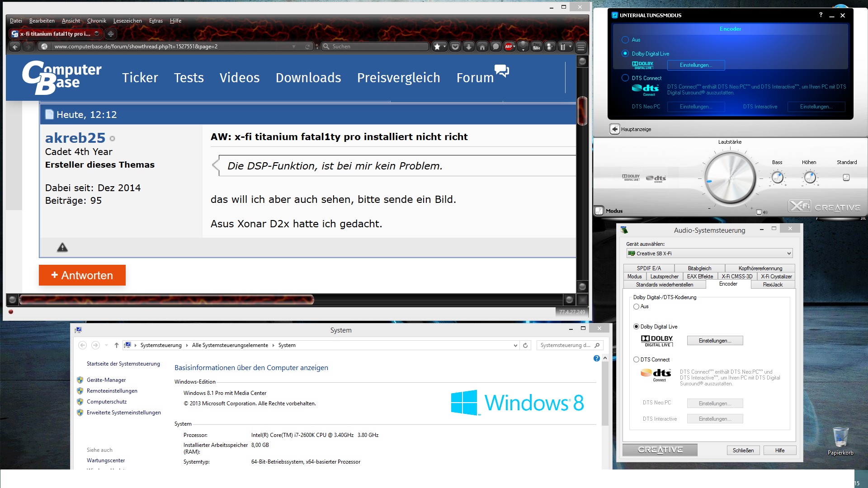Click the YouTube toolbar icon
Viewport: 868px width, 488px height.
(x=536, y=47)
